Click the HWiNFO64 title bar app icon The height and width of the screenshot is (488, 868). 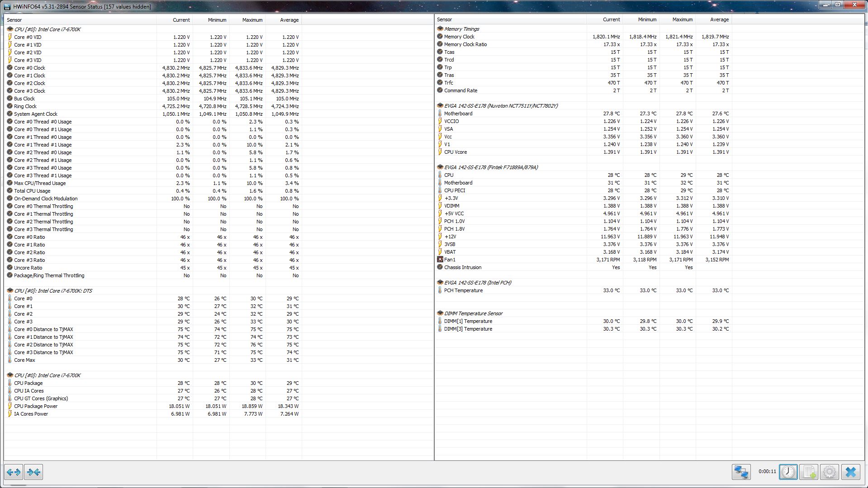point(7,7)
